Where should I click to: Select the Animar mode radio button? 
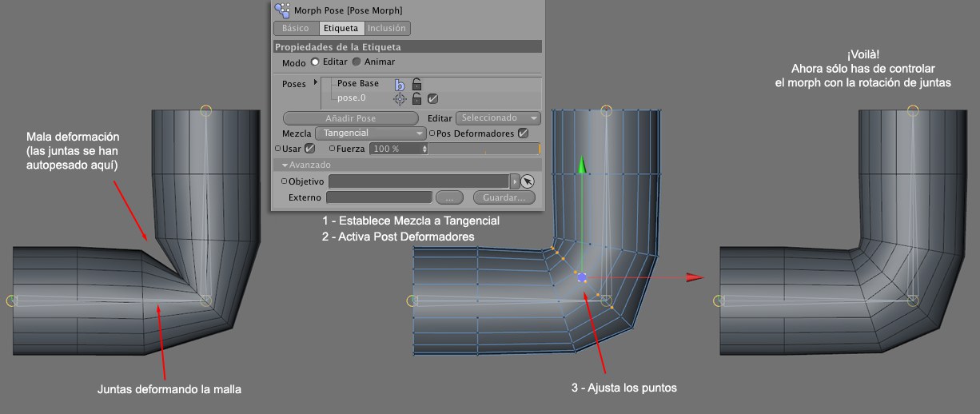(x=357, y=62)
